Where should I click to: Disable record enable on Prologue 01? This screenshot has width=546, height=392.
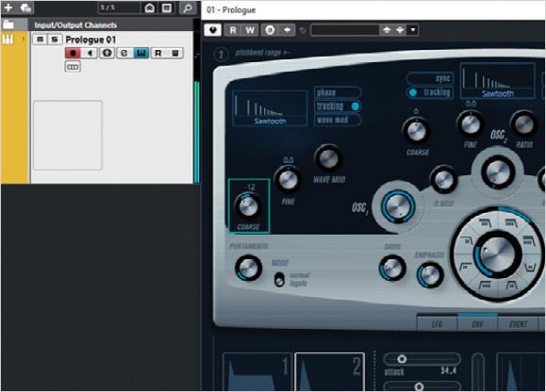point(73,53)
